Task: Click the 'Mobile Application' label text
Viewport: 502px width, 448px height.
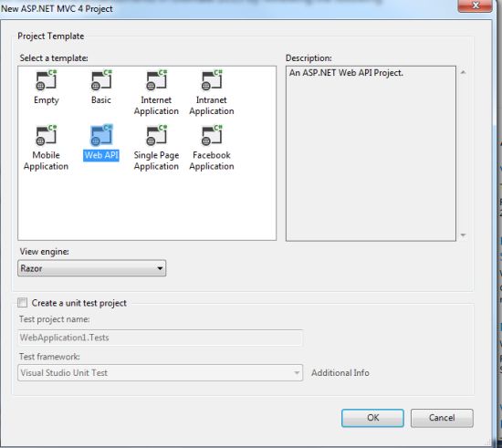Action: tap(47, 161)
